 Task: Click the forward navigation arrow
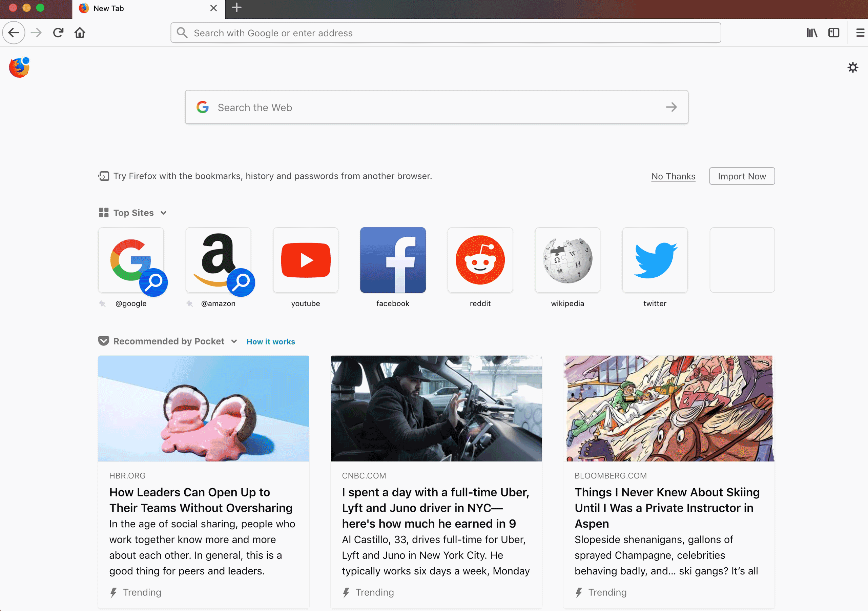coord(36,33)
